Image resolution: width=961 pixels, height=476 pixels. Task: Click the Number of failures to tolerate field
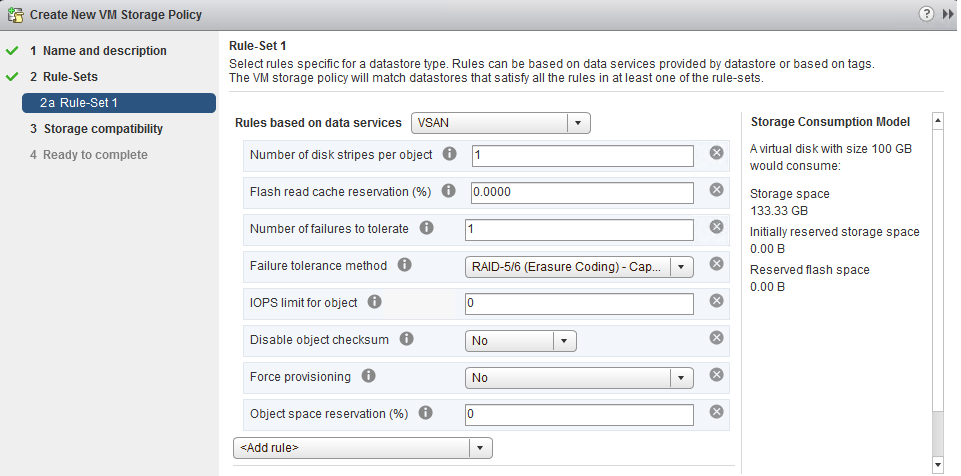579,230
